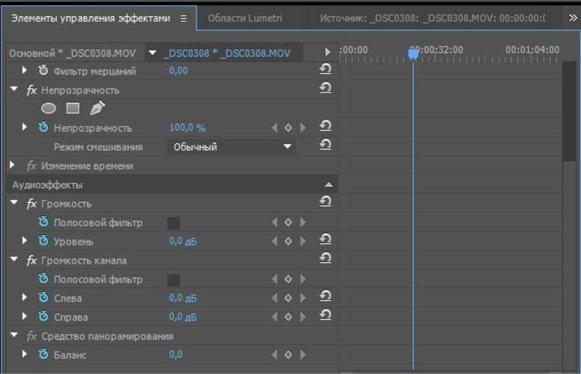Toggle the Непрозрачность fx effect

31,90
